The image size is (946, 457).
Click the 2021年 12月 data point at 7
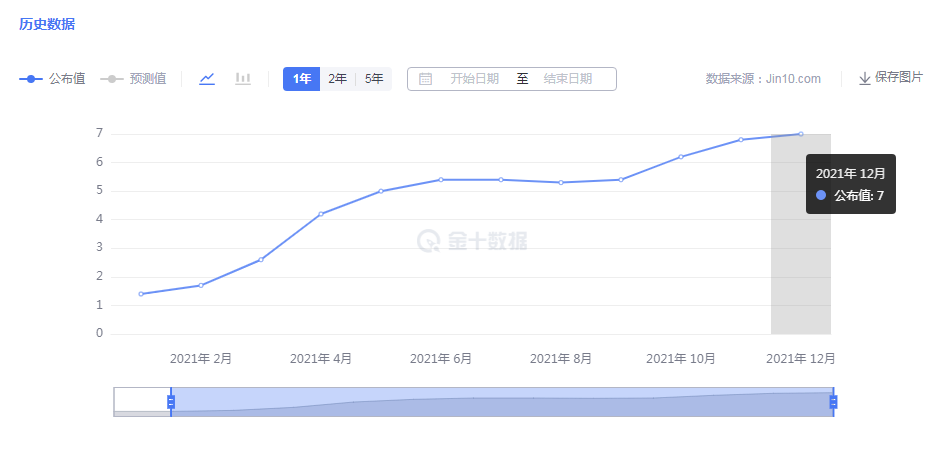(801, 134)
